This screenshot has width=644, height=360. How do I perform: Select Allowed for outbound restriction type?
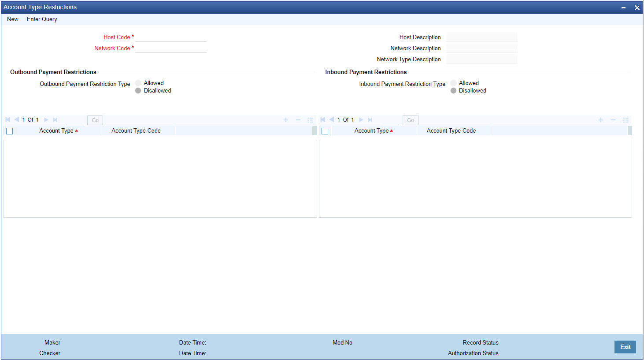click(x=138, y=83)
